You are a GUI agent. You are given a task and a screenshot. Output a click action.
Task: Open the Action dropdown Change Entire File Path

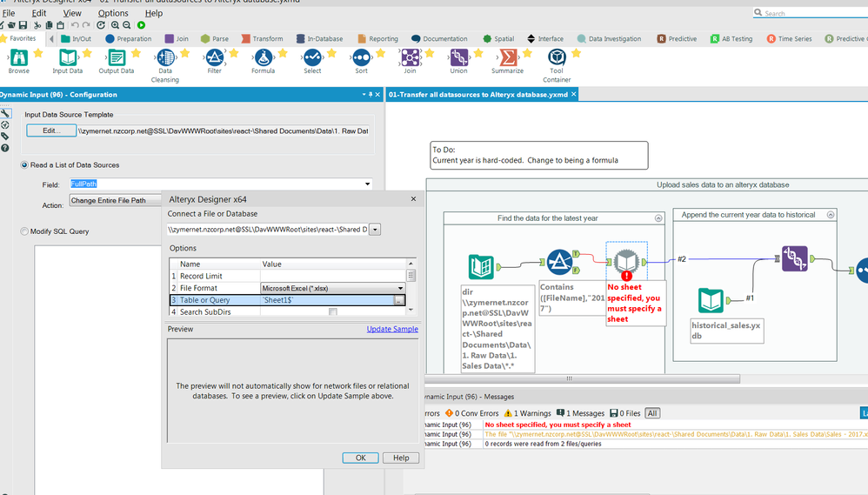(115, 200)
